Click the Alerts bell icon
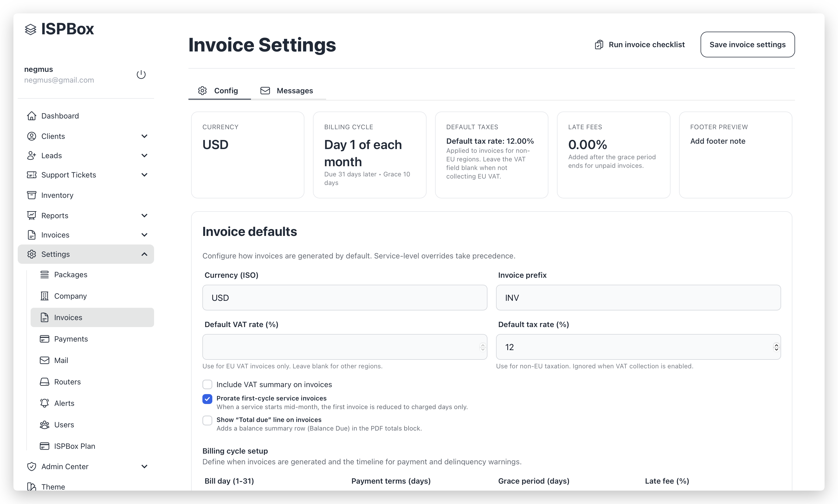Screen dimensions: 838x504 pos(45,403)
